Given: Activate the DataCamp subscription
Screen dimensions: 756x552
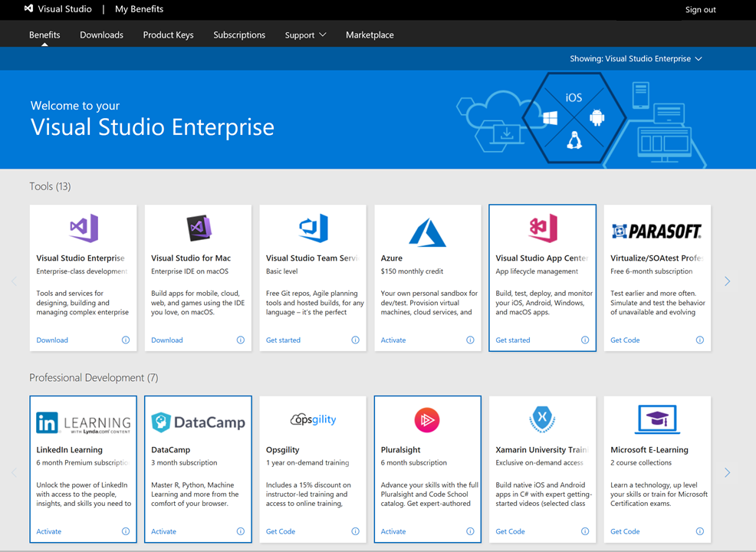Looking at the screenshot, I should (x=163, y=531).
